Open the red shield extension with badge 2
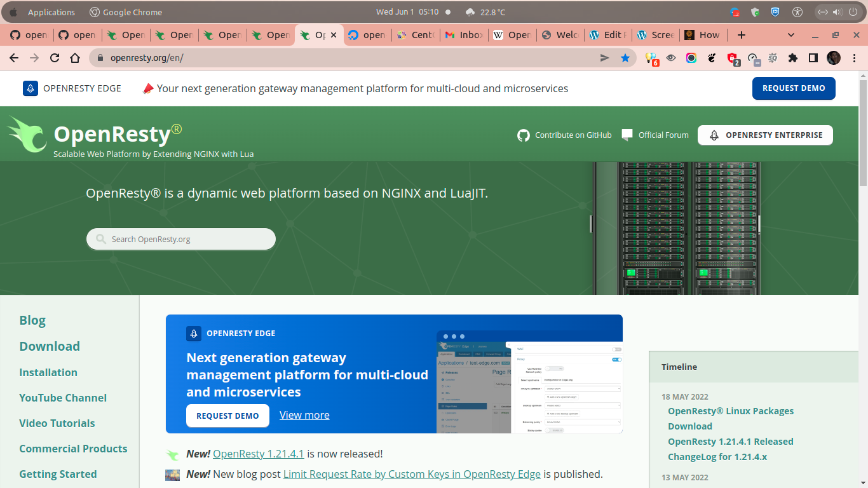Image resolution: width=868 pixels, height=488 pixels. (733, 58)
